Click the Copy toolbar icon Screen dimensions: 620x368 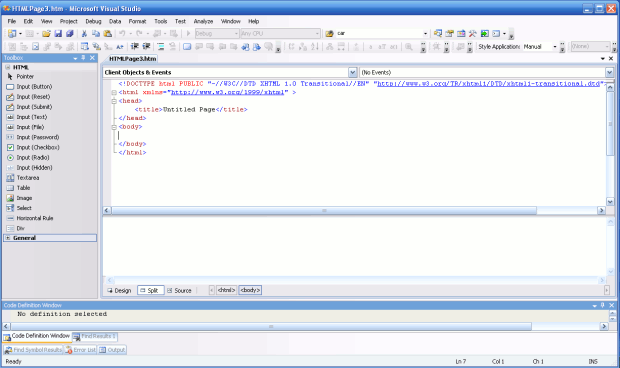click(x=96, y=34)
